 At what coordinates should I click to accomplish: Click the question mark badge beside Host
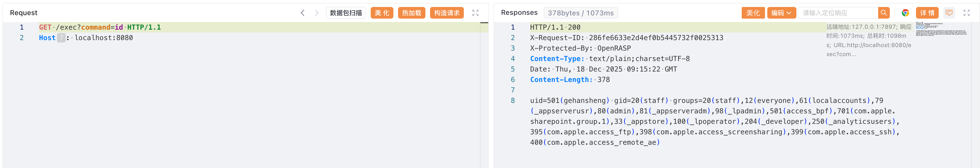click(61, 38)
